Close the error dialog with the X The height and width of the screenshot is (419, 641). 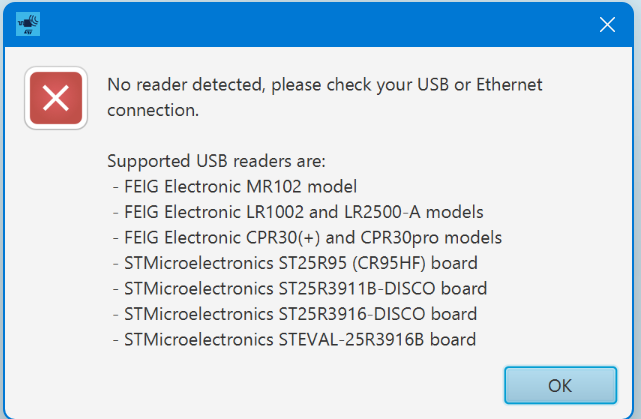(x=607, y=25)
